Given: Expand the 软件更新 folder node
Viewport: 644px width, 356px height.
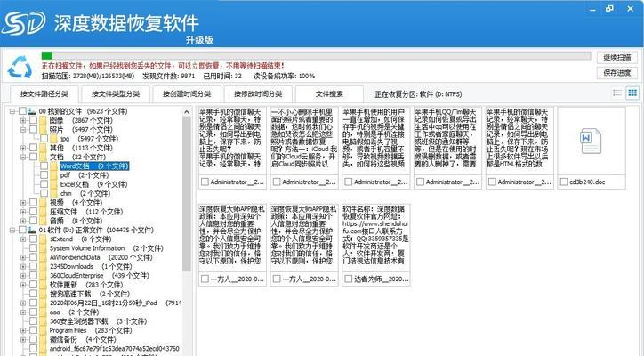Looking at the screenshot, I should (x=23, y=285).
